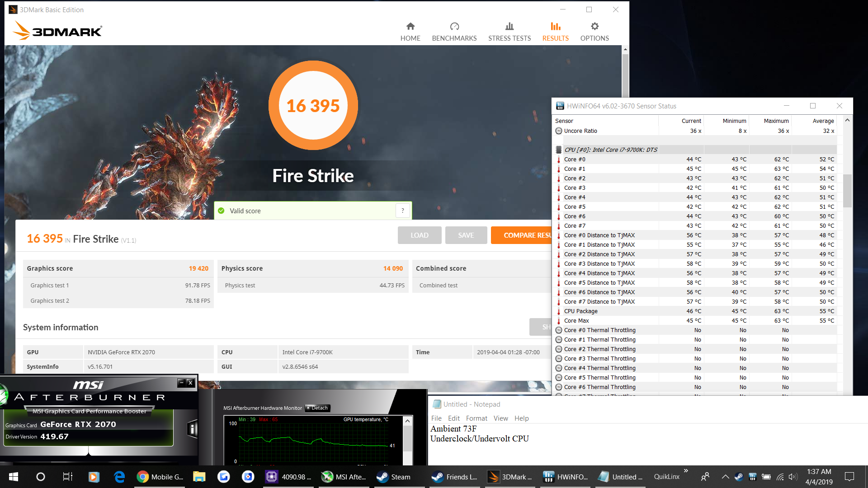Screen dimensions: 868x488
Task: Click HWiNFO Maximum column header
Action: tap(770, 121)
